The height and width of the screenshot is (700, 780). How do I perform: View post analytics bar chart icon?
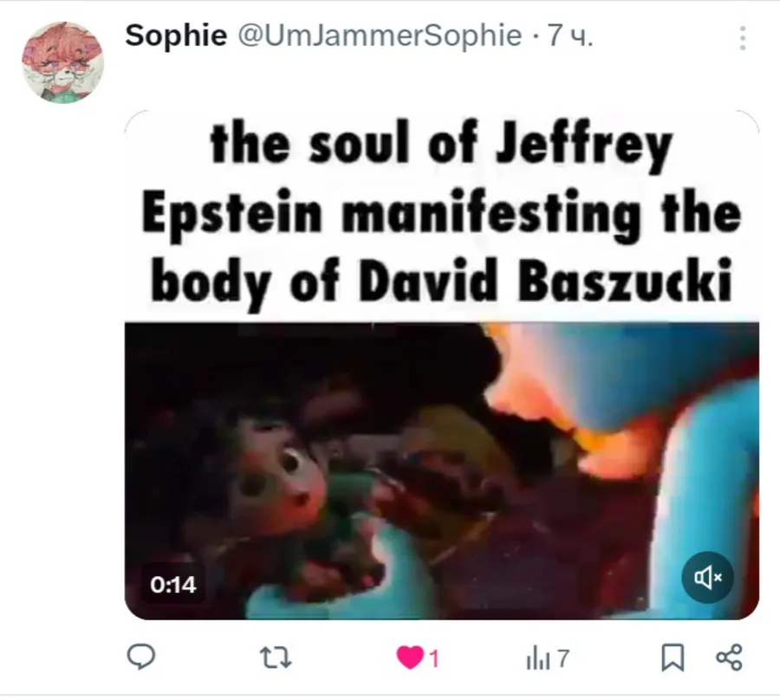538,658
